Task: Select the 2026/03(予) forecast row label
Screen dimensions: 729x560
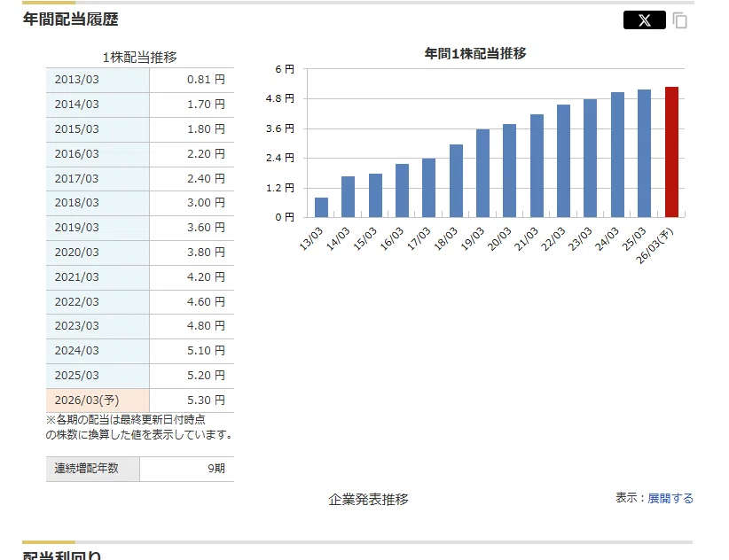Action: (x=87, y=401)
